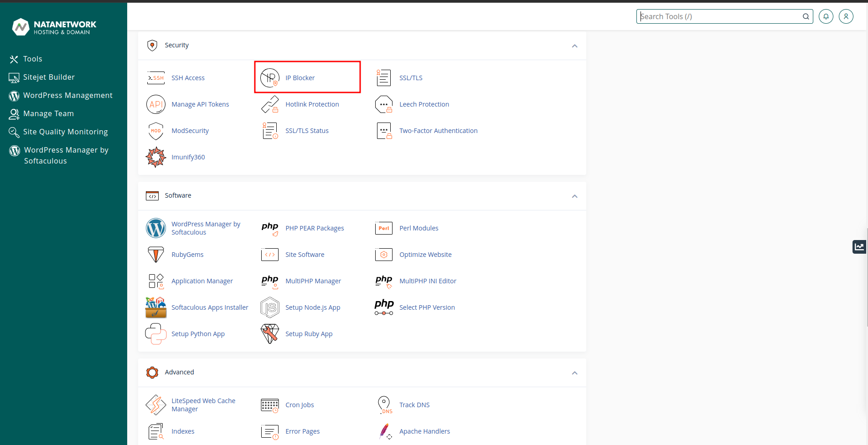Open the Hotlink Protection icon
Viewport: 868px width, 445px height.
coord(270,104)
